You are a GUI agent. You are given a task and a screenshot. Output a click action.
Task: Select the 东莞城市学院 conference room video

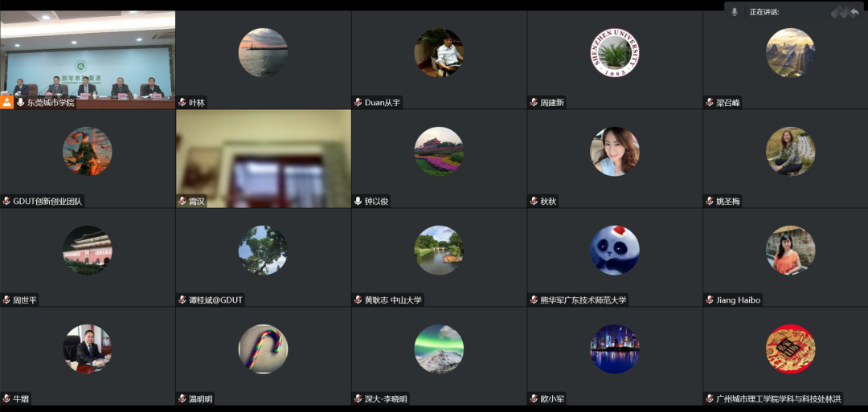pos(88,56)
